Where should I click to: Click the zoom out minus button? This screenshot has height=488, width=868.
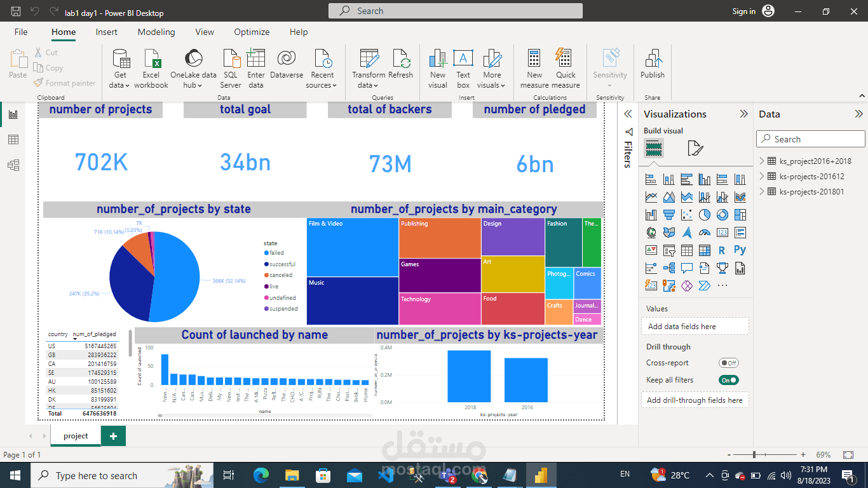point(728,455)
